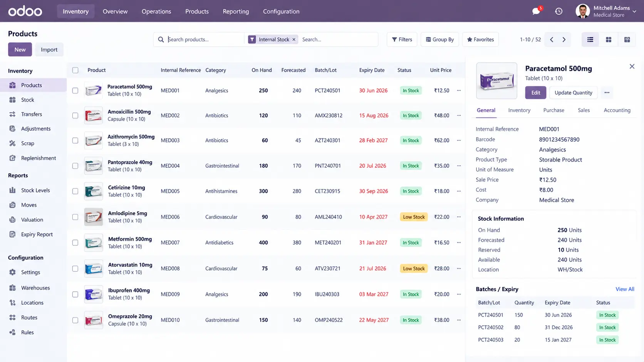Tick the Pantoprazole 40mg row checkbox

[75, 166]
